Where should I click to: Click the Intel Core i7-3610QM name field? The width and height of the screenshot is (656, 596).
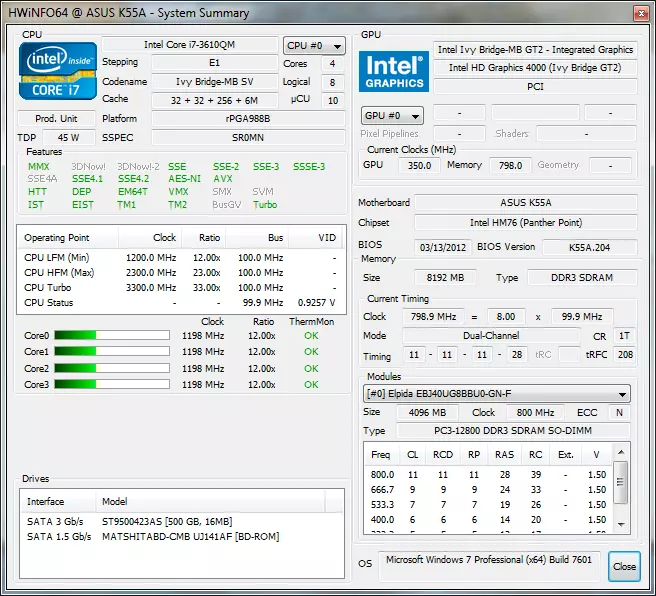(x=190, y=45)
